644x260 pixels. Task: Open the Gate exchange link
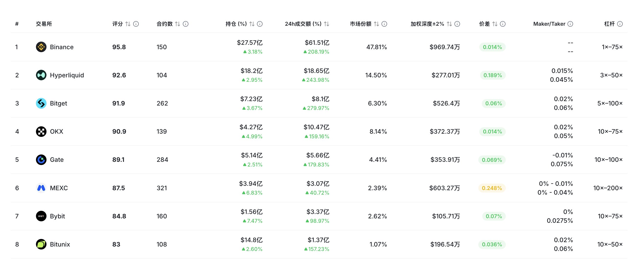[57, 160]
